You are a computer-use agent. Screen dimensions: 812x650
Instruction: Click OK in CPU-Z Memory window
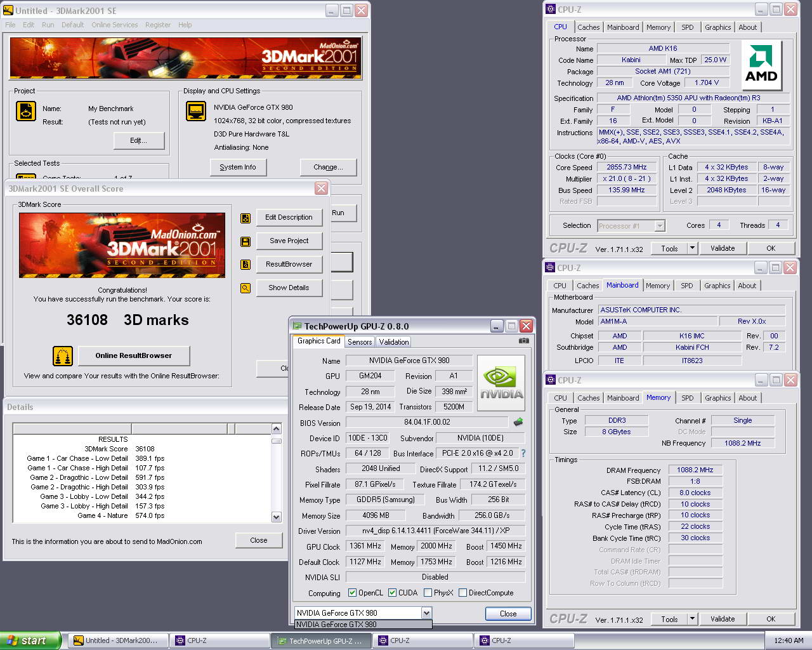click(x=771, y=619)
